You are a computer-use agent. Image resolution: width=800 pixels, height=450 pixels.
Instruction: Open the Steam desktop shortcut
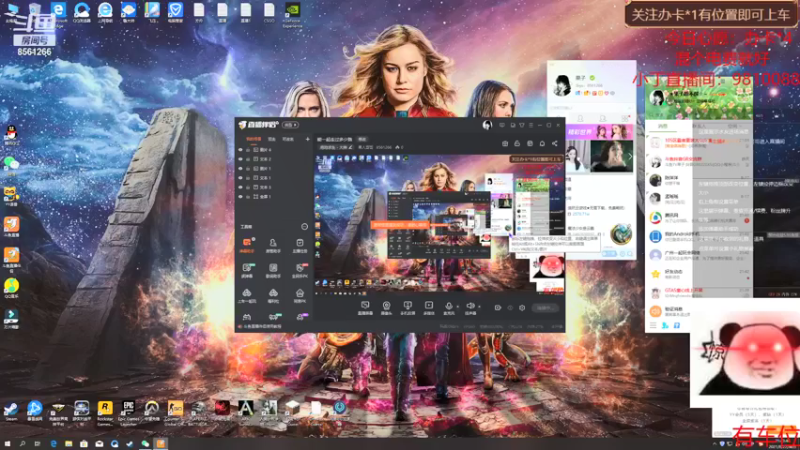tap(11, 410)
